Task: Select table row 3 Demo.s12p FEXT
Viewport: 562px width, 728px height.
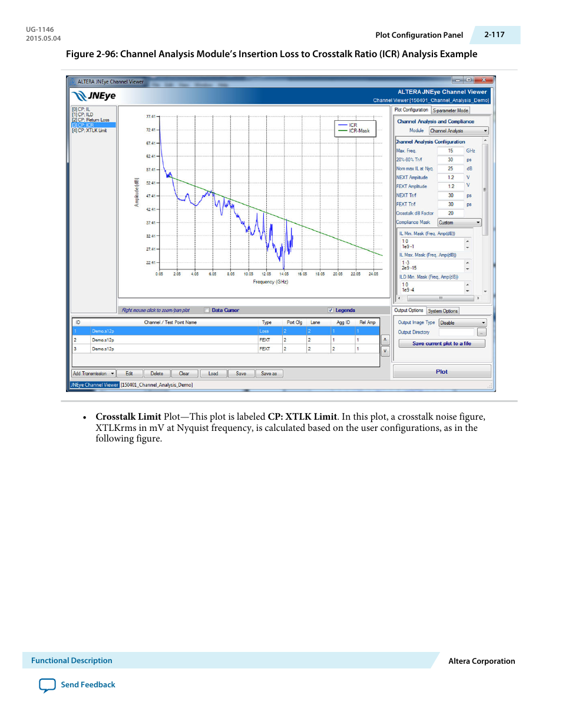Action: click(226, 349)
